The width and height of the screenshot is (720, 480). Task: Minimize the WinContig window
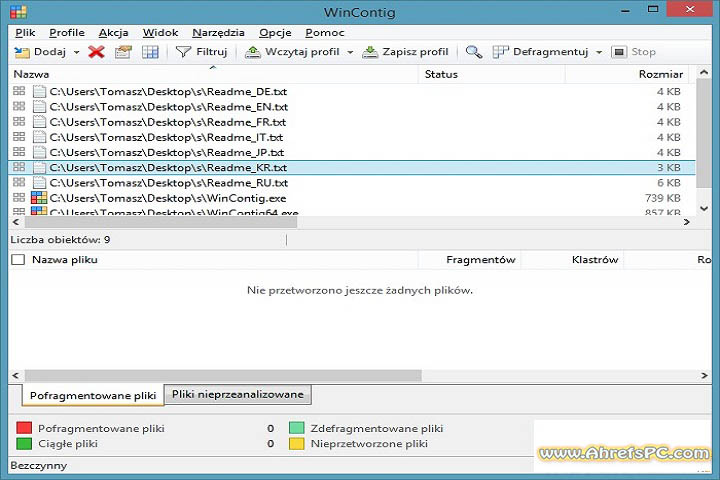[x=625, y=10]
